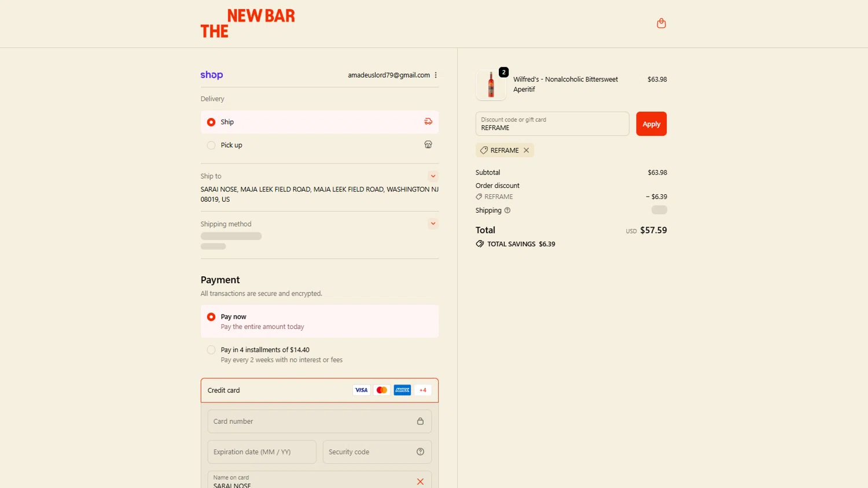Click the lock icon in Card number field
The height and width of the screenshot is (488, 868).
pyautogui.click(x=420, y=422)
